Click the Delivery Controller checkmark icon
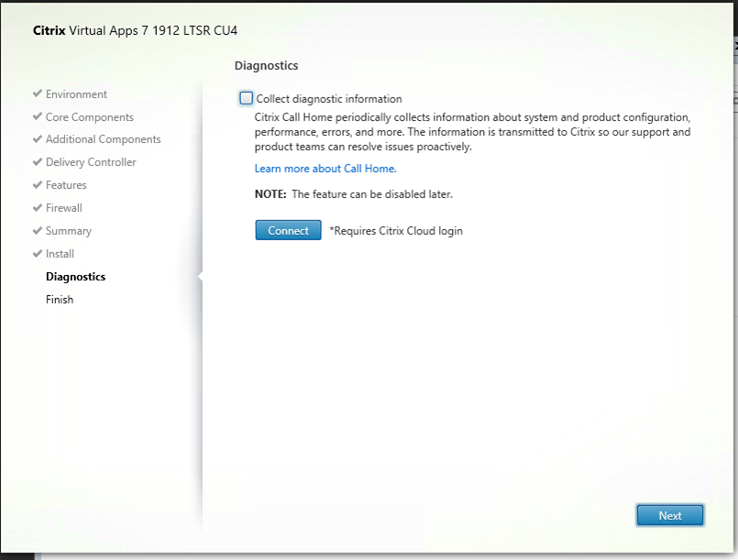738x560 pixels. click(x=38, y=162)
